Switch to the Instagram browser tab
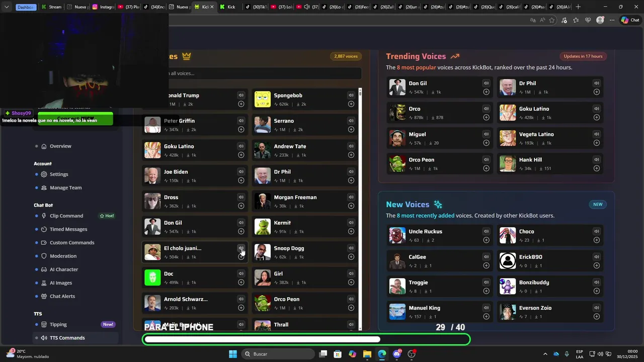This screenshot has height=362, width=644. click(104, 7)
